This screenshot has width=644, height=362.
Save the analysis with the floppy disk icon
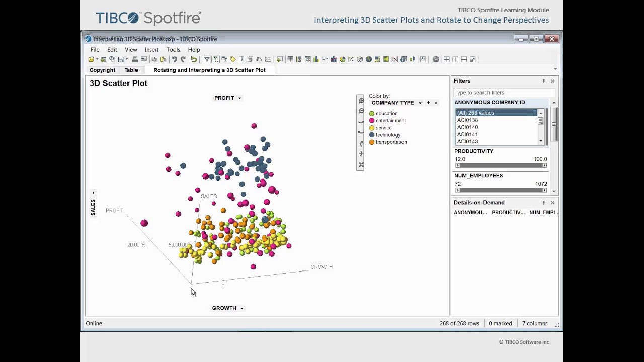[x=121, y=59]
